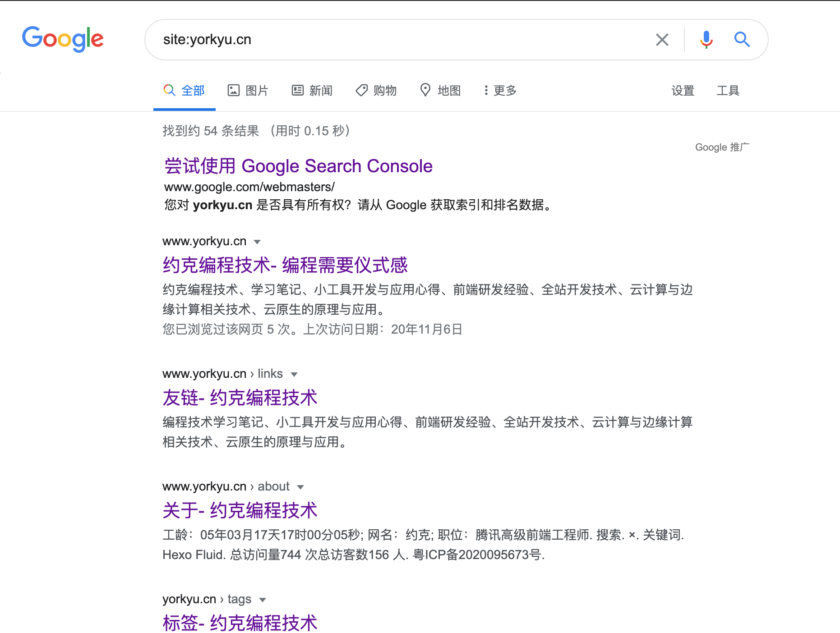The width and height of the screenshot is (840, 633).
Task: Switch to the 新闻 news tab
Action: [x=312, y=91]
